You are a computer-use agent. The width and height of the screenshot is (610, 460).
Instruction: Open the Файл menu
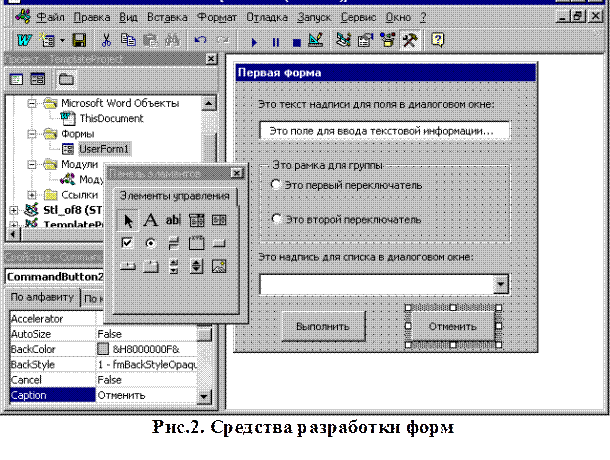click(x=50, y=18)
